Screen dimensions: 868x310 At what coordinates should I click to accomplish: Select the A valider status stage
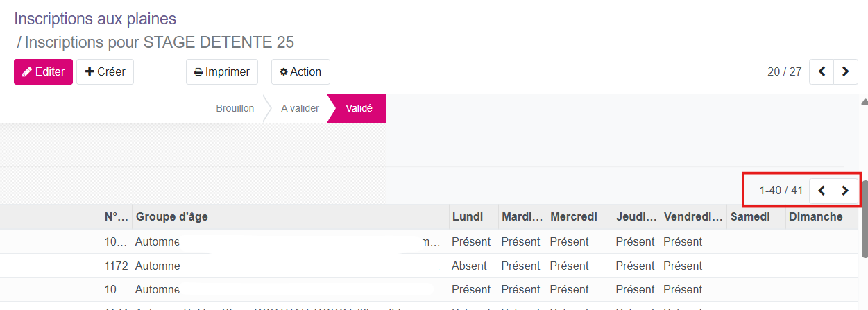point(300,109)
